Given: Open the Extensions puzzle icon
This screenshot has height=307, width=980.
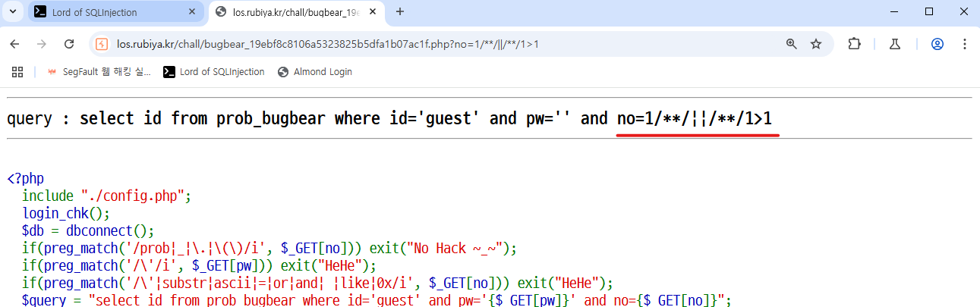Looking at the screenshot, I should (855, 44).
